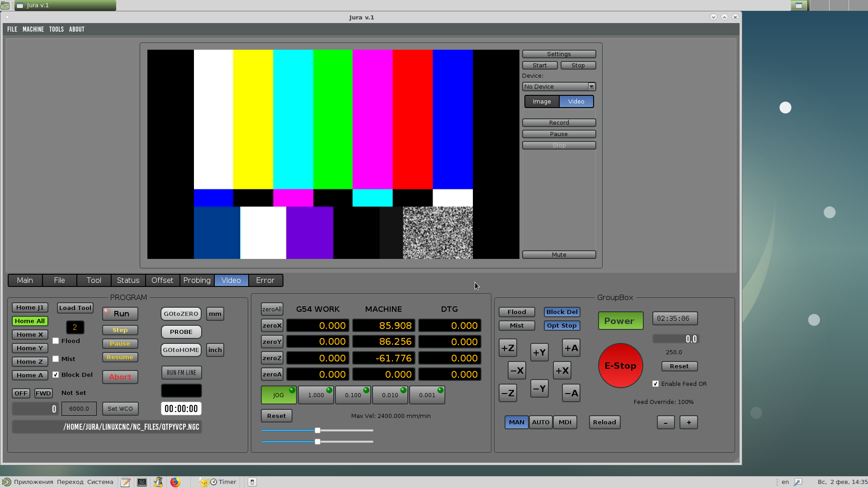
Task: Mute the video audio
Action: point(559,255)
